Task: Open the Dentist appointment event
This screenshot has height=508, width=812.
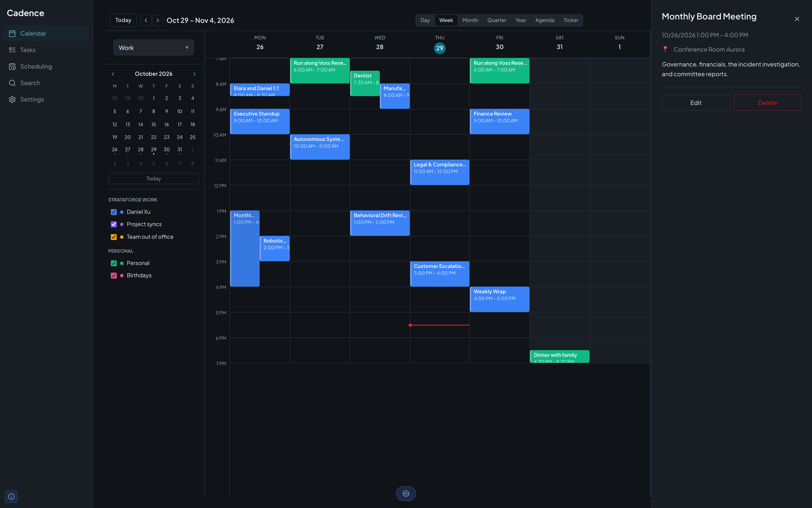Action: coord(365,84)
